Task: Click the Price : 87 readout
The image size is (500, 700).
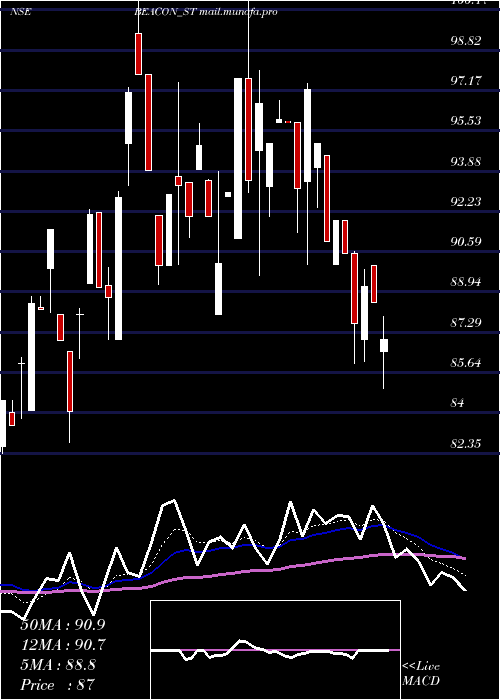Action: click(x=58, y=685)
